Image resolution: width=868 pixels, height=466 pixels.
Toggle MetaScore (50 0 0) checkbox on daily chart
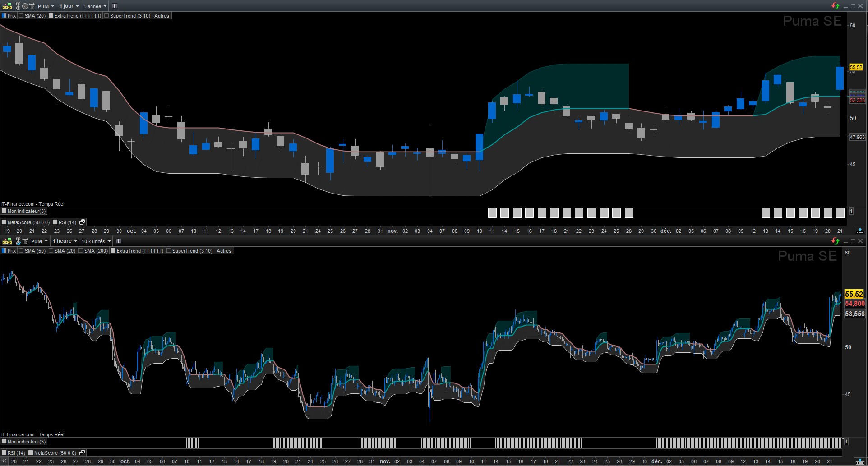pos(4,222)
